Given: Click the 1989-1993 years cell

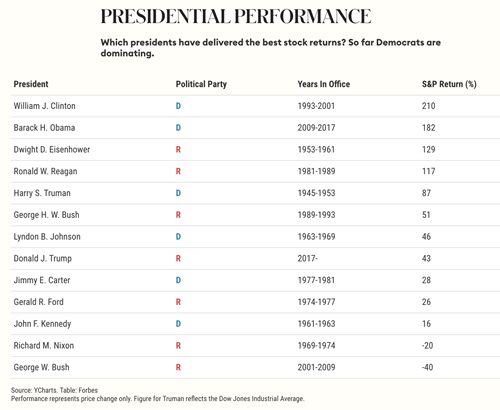Looking at the screenshot, I should click(x=316, y=215).
